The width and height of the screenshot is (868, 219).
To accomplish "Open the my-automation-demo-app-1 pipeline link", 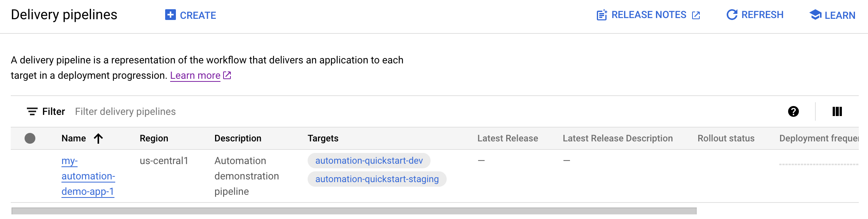I will (x=88, y=176).
